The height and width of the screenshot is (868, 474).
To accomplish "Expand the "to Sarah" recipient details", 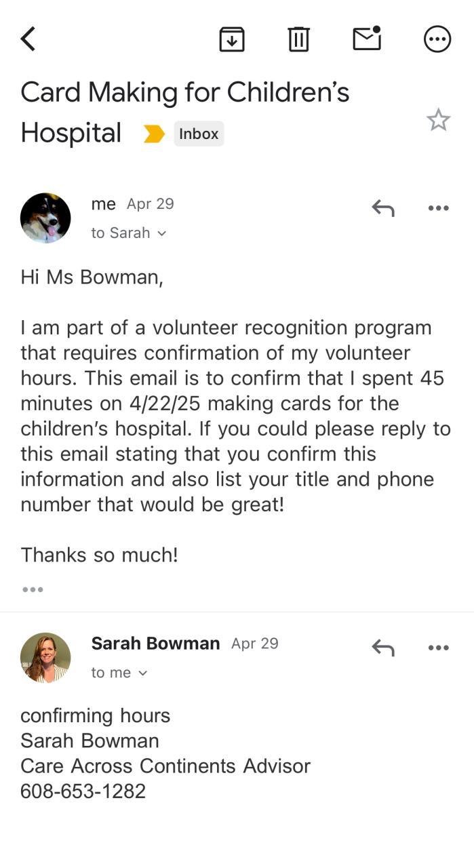I will [x=129, y=233].
